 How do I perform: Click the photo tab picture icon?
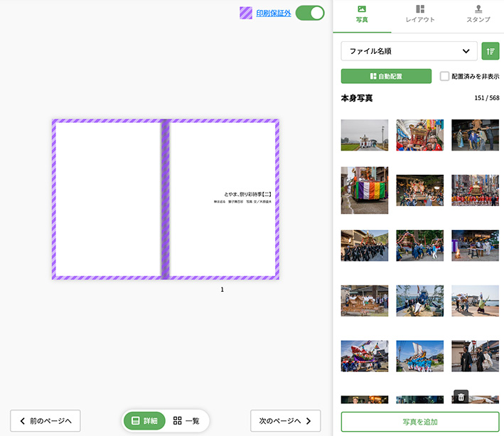click(x=362, y=9)
